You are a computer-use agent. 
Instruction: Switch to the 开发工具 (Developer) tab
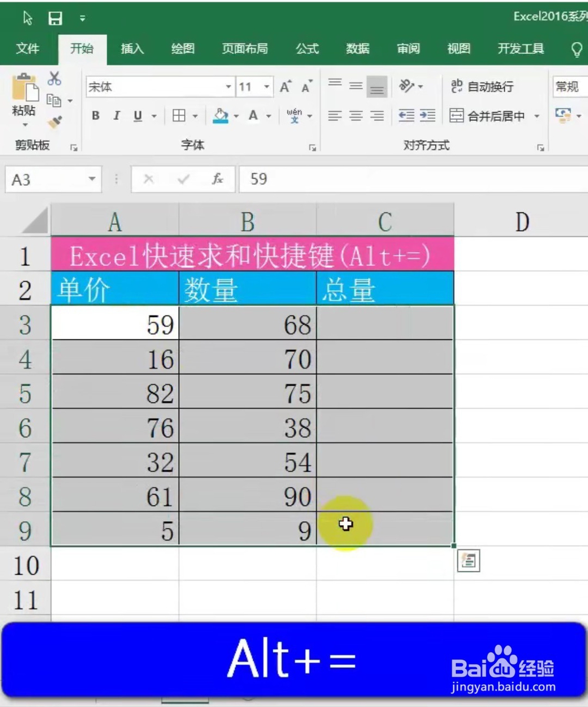[521, 49]
